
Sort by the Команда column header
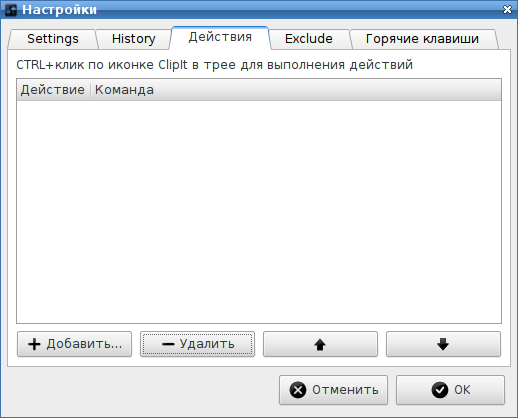(x=296, y=90)
